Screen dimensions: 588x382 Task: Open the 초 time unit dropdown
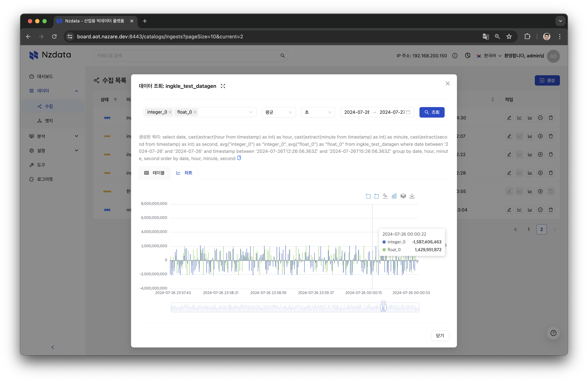coord(318,112)
